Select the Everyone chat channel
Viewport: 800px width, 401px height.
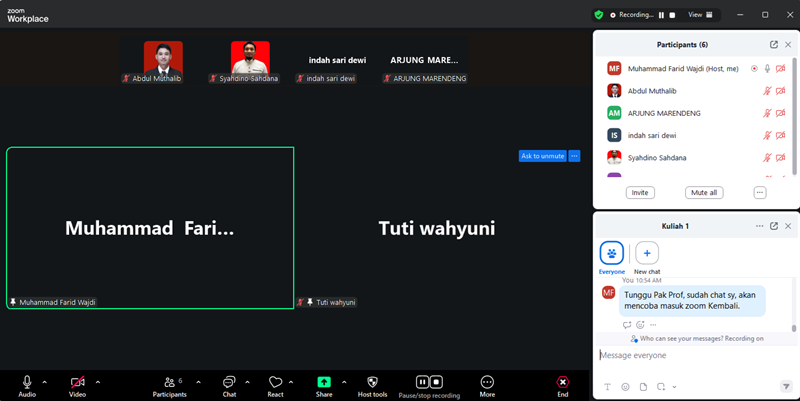611,258
